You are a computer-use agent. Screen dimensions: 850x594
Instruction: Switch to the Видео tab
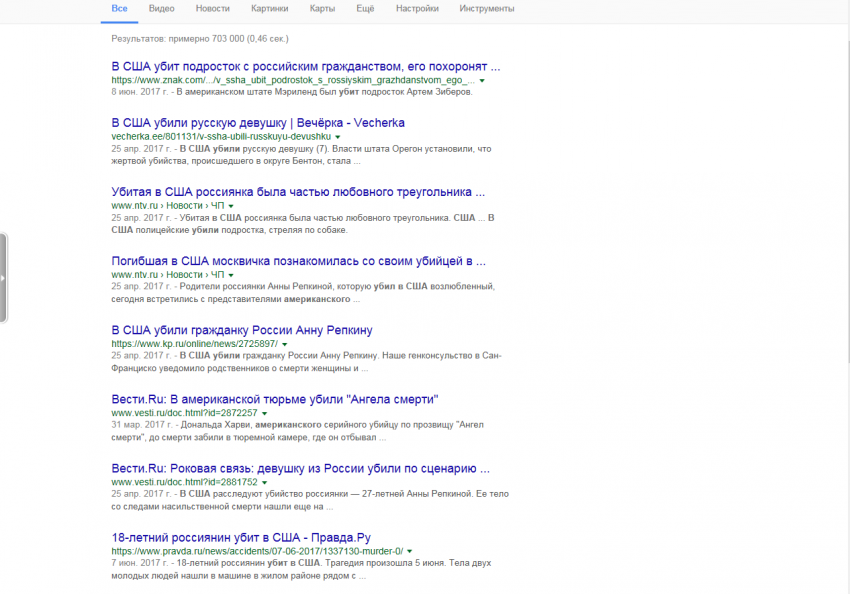pos(161,9)
